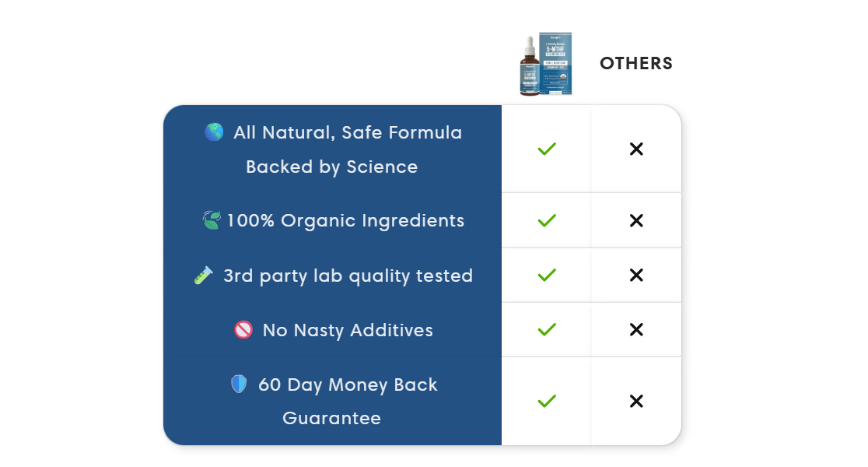Click the "100% Organic Ingredients" text
868x467 pixels.
(x=345, y=220)
